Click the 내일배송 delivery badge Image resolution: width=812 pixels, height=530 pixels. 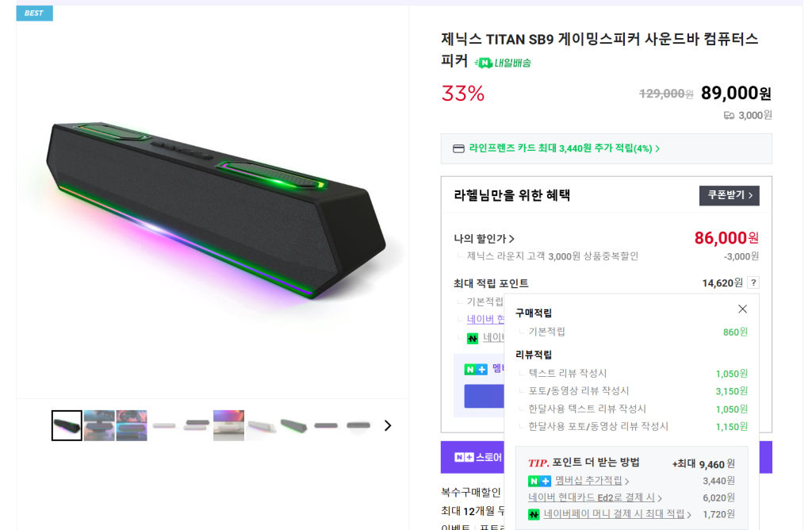pyautogui.click(x=503, y=63)
